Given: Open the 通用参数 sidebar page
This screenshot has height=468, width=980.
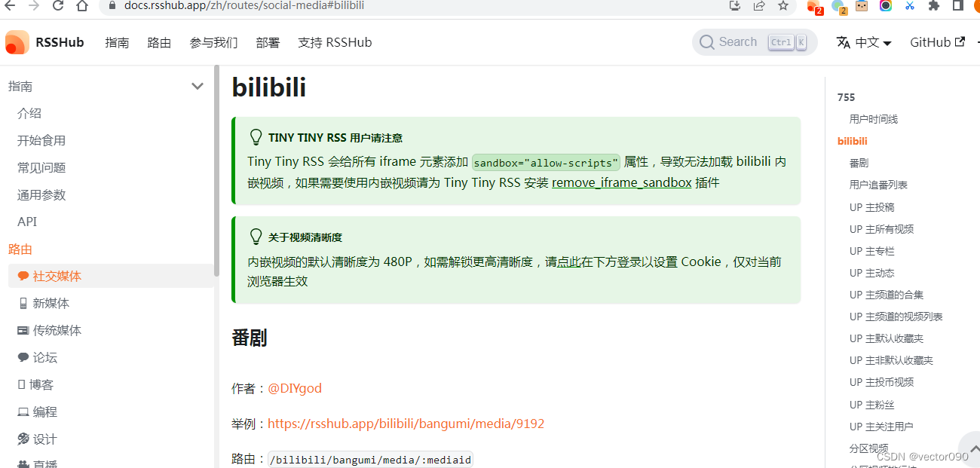Looking at the screenshot, I should (41, 194).
